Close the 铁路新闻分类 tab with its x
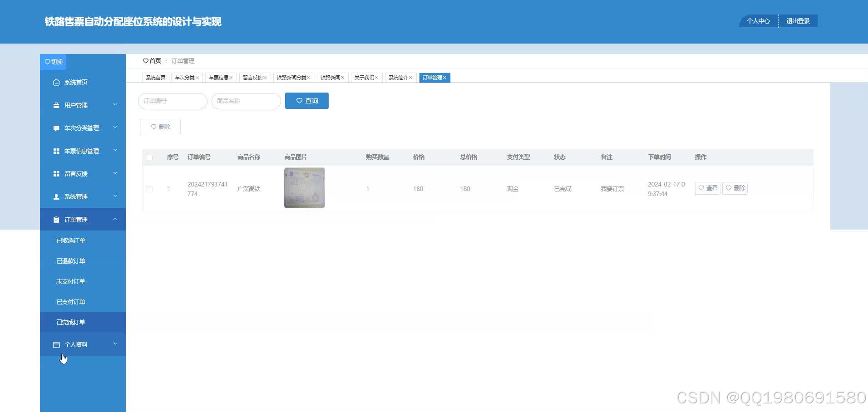Viewport: 868px width, 412px height. tap(309, 78)
